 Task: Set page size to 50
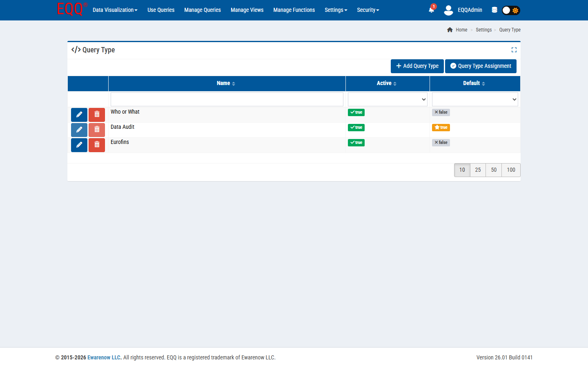[494, 170]
